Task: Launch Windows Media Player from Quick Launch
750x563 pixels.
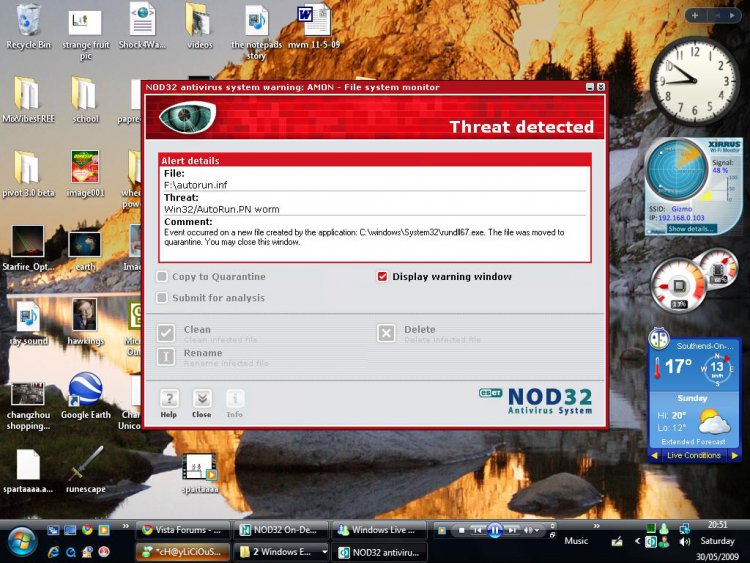Action: [103, 530]
